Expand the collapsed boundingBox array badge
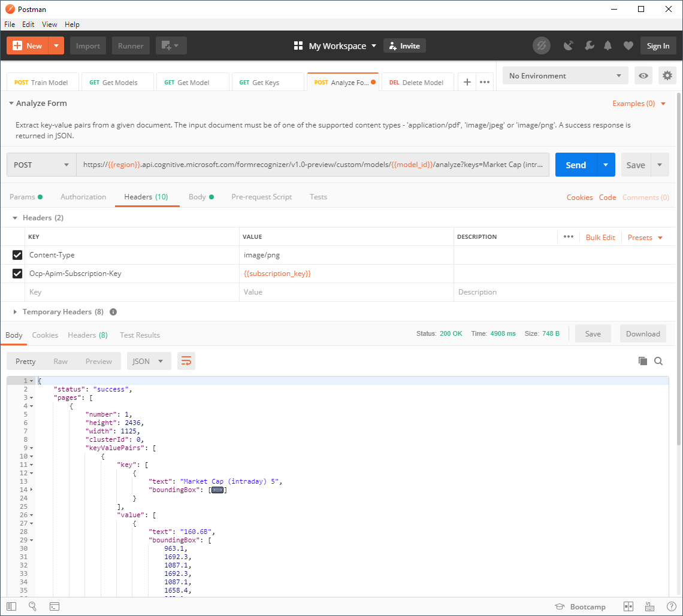This screenshot has width=683, height=616. click(217, 490)
